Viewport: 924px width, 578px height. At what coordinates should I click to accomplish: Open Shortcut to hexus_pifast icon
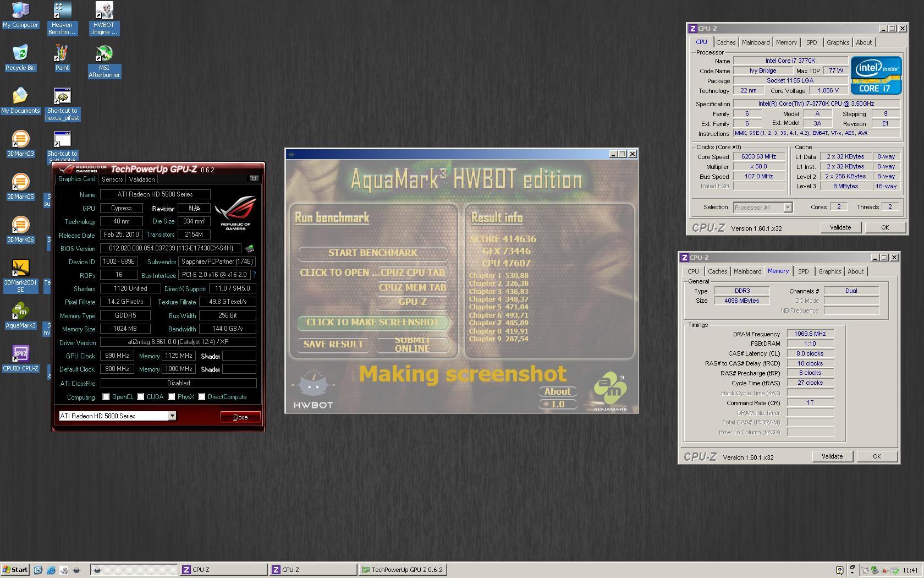(x=62, y=104)
